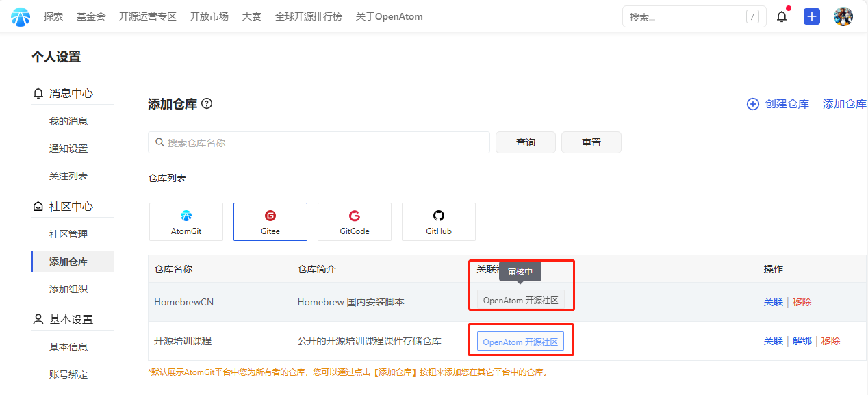Click the description 公开的开源培训课程课件存储仓库

pos(370,341)
